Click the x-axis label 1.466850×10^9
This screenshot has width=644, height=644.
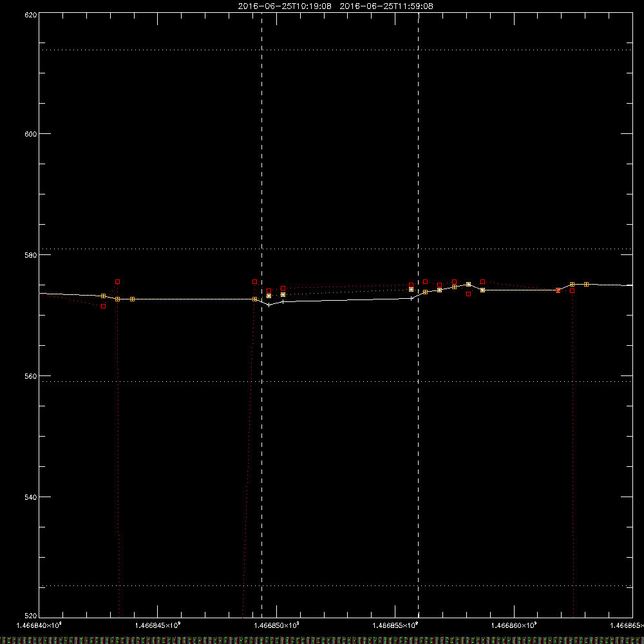pyautogui.click(x=276, y=625)
